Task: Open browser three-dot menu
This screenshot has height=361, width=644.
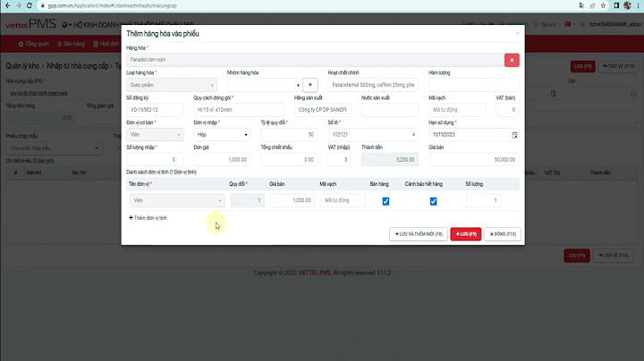Action: tap(638, 5)
